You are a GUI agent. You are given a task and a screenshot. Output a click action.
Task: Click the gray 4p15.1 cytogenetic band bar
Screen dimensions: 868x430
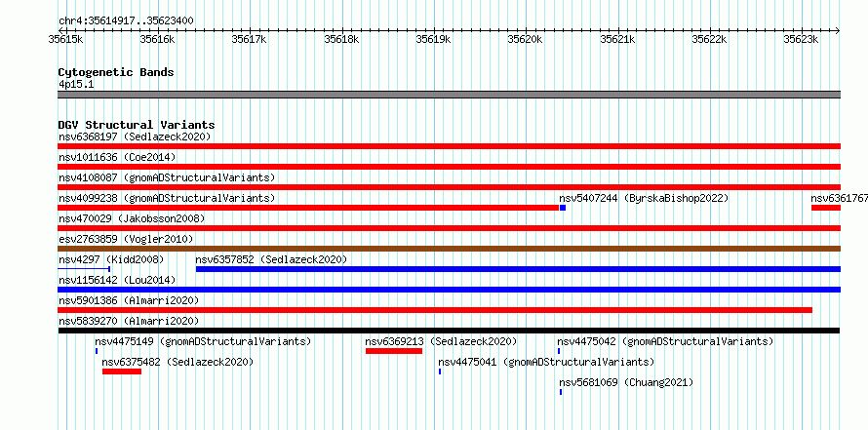[x=449, y=95]
